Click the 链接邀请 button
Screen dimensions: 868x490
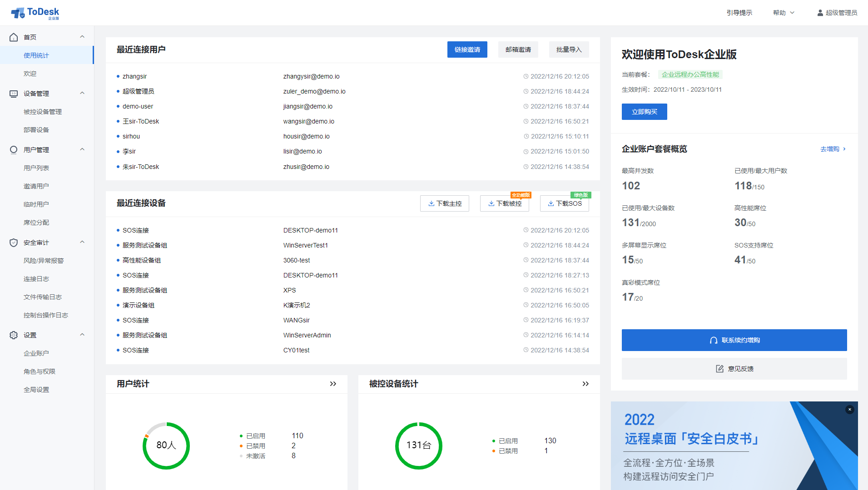coord(467,49)
